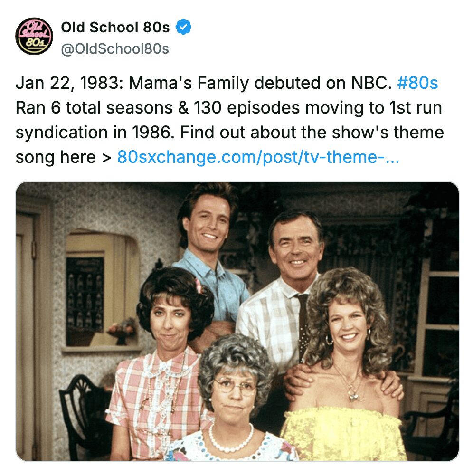Click the @OldSchool80s handle
Image resolution: width=473 pixels, height=476 pixels.
(115, 49)
